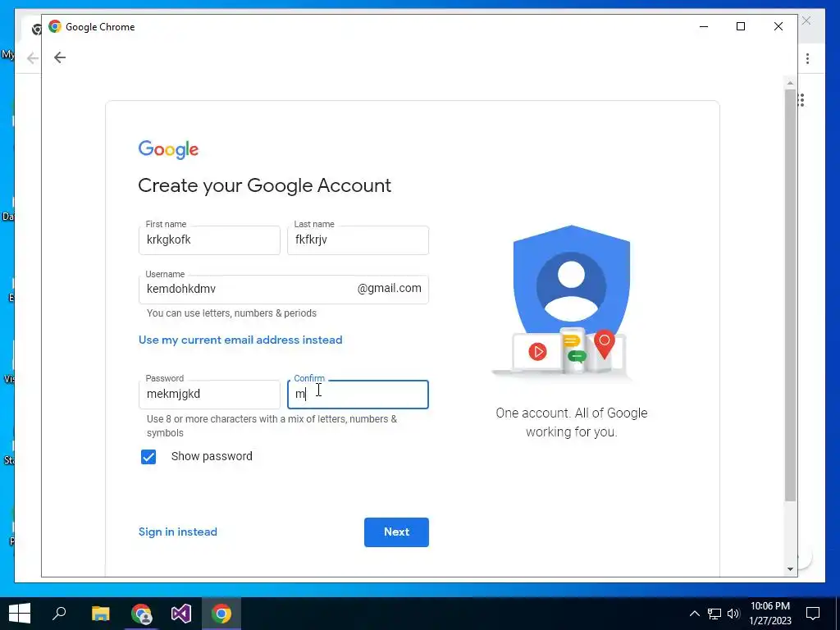Close the Google Chrome popup window
Screen dimensions: 840x630
tap(778, 26)
